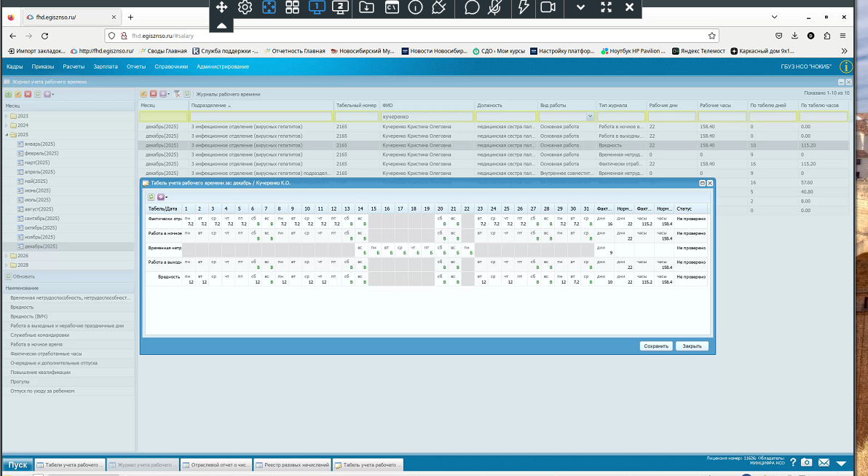Toggle the muted microphone icon
868x476 pixels.
[495, 7]
